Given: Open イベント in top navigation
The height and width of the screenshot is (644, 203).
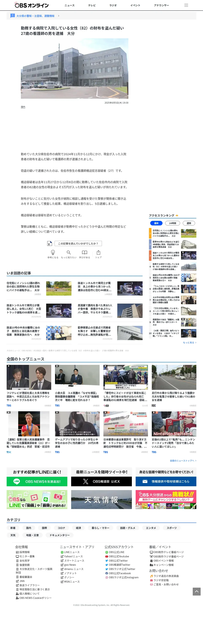Looking at the screenshot, I should pos(135,5).
